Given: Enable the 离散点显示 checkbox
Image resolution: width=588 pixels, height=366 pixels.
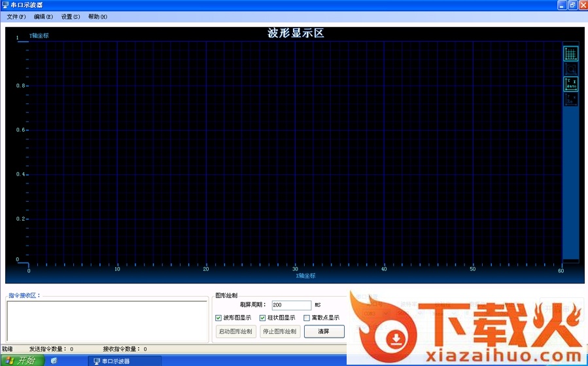Looking at the screenshot, I should point(307,318).
